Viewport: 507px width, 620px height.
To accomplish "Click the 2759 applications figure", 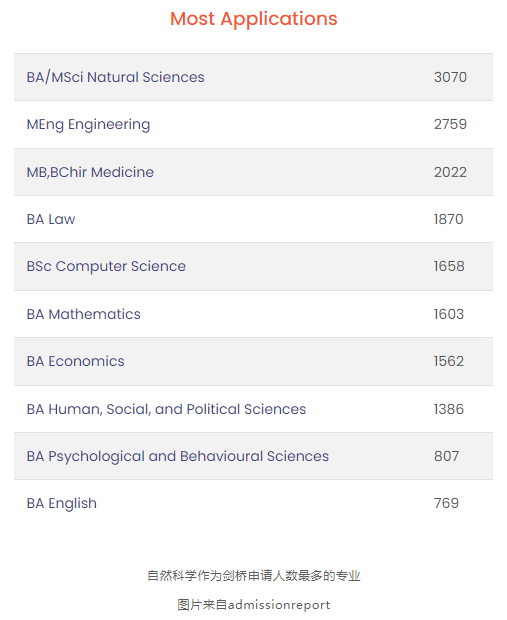I will click(x=450, y=124).
